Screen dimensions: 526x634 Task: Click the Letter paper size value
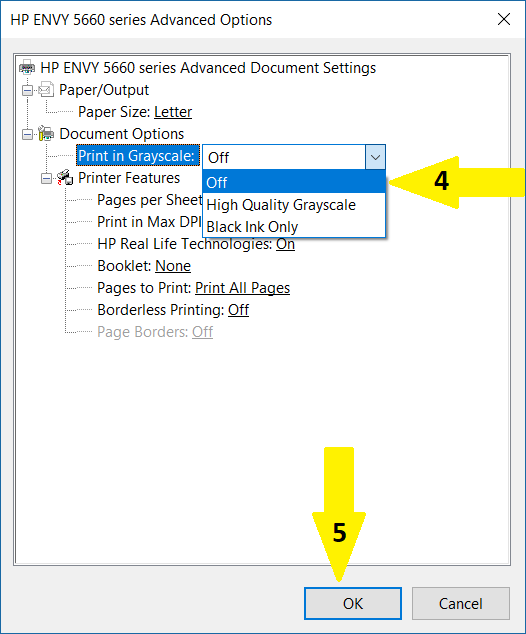173,112
